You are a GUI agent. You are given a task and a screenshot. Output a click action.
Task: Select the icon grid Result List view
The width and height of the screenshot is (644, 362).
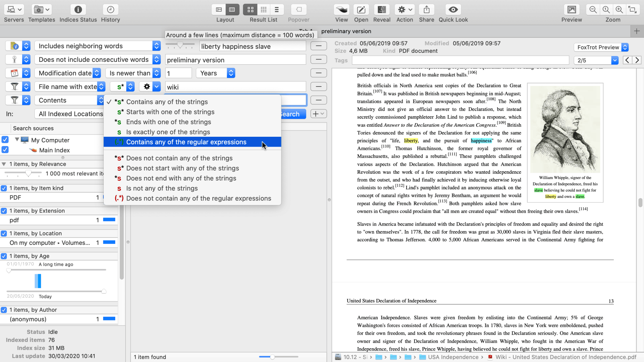click(x=251, y=10)
